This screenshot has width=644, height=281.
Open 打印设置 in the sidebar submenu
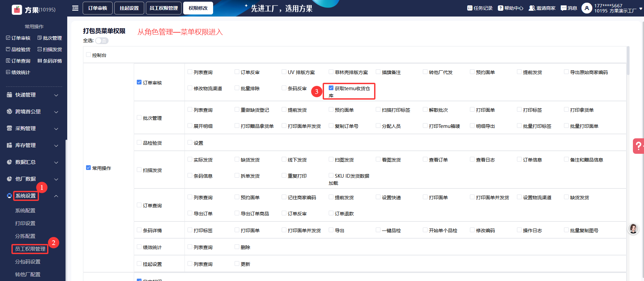pos(25,223)
